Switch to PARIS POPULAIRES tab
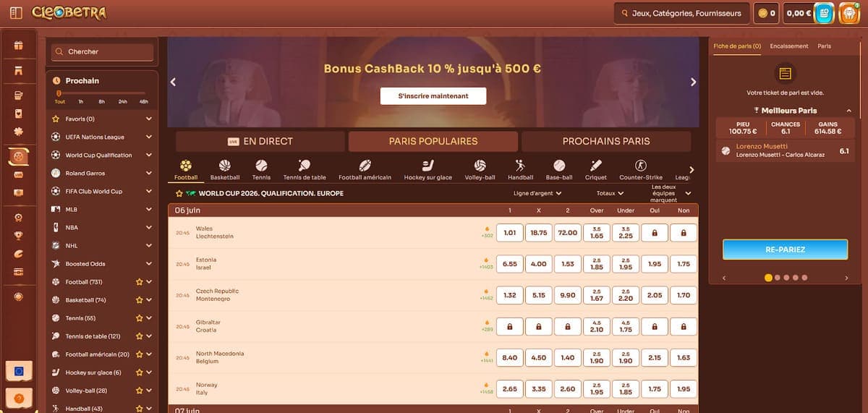 point(433,141)
